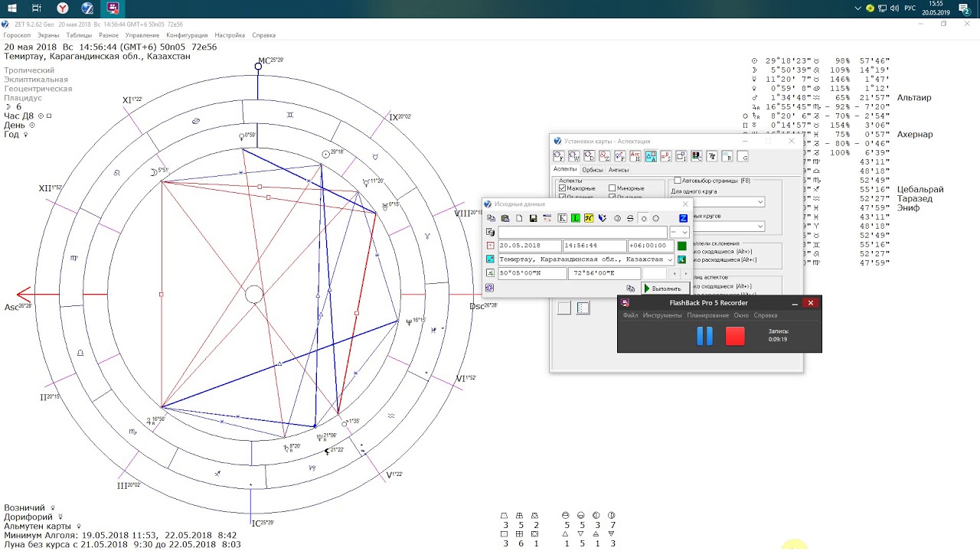Image resolution: width=980 pixels, height=551 pixels.
Task: Toggle the Минорные aspects checkbox
Action: (612, 188)
